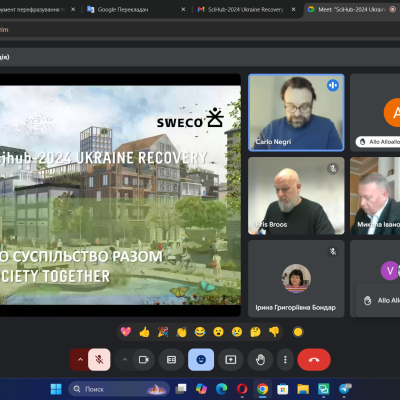The width and height of the screenshot is (400, 400).
Task: Close the Gmail SciHub-2024 tab
Action: [293, 9]
